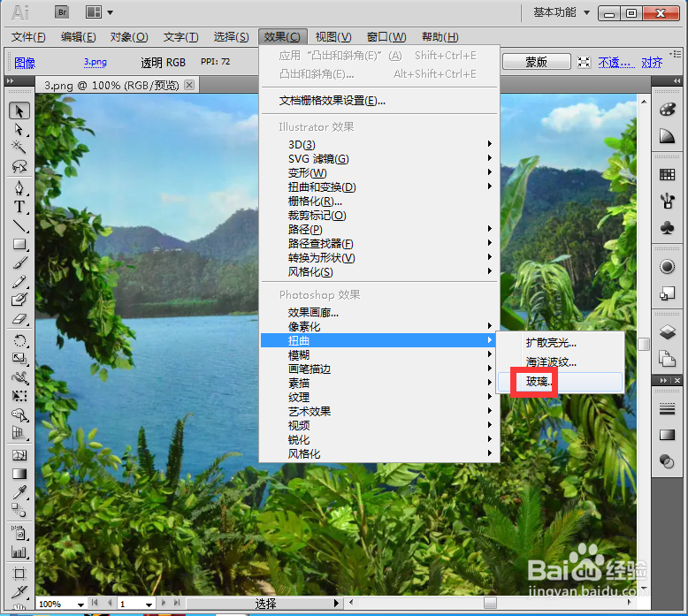
Task: Select the Artboard tool
Action: (19, 574)
